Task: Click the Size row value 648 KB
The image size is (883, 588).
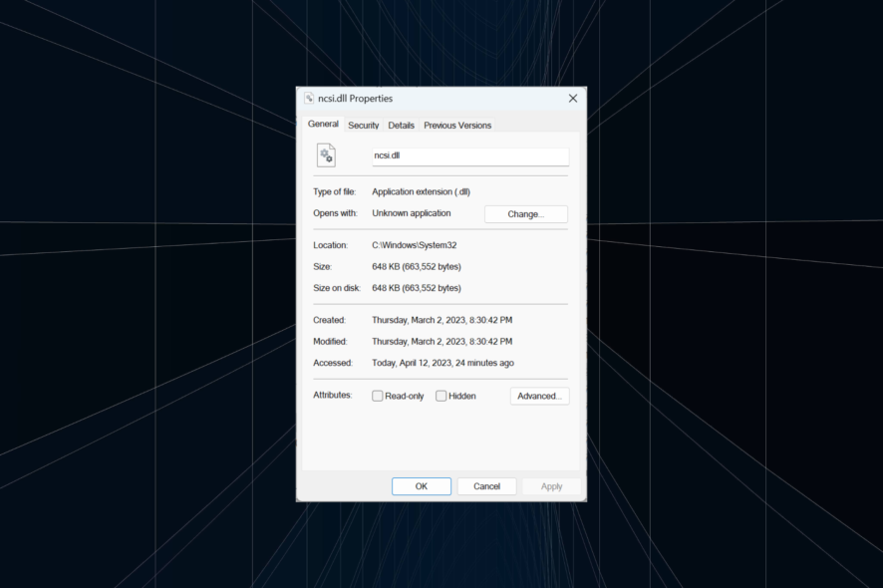Action: 417,266
